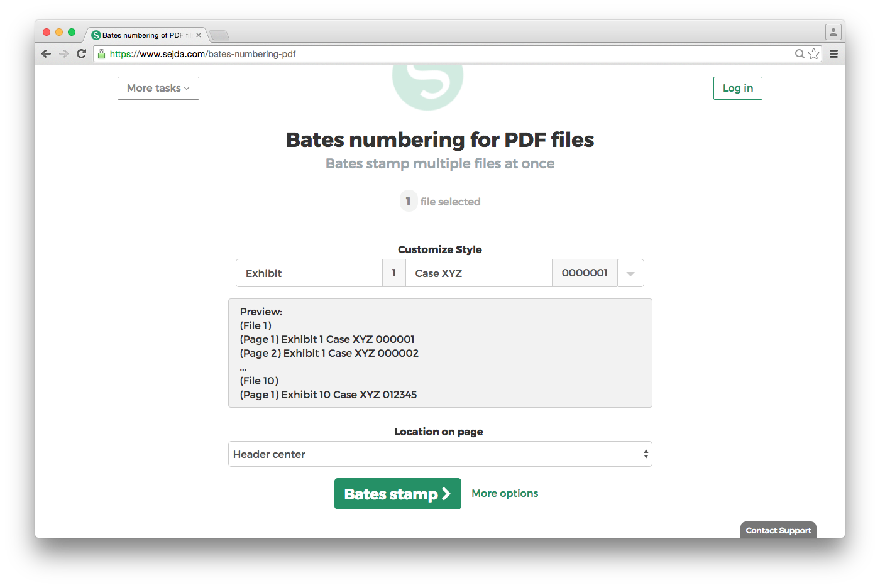Open a new browser tab

click(x=219, y=35)
